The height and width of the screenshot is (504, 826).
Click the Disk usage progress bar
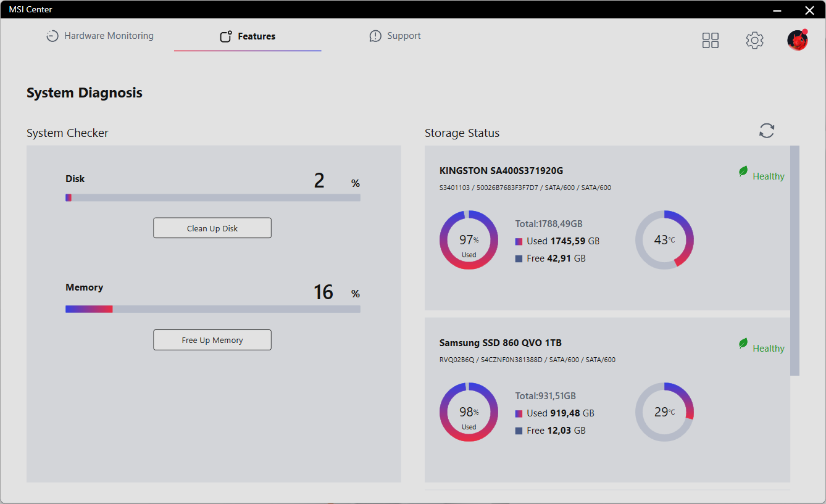[213, 198]
